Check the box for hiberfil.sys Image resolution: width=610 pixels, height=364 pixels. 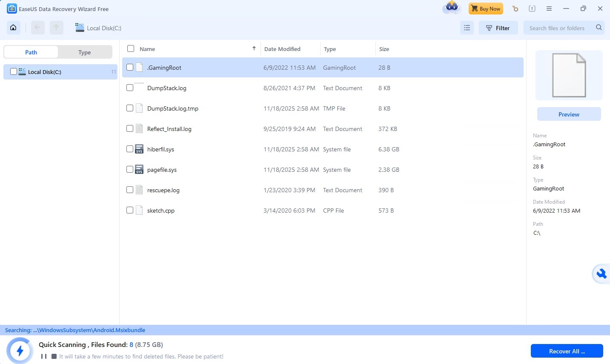[130, 149]
